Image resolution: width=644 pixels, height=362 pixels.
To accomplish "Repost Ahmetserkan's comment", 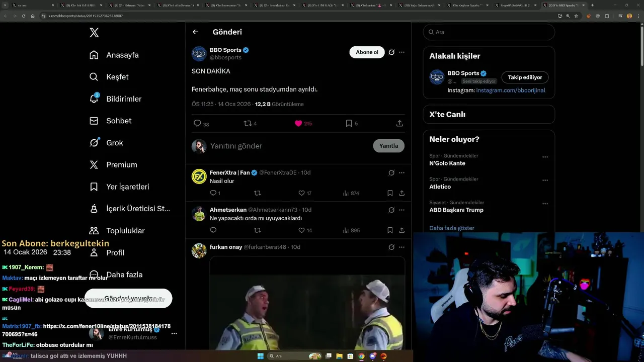I will pyautogui.click(x=258, y=230).
